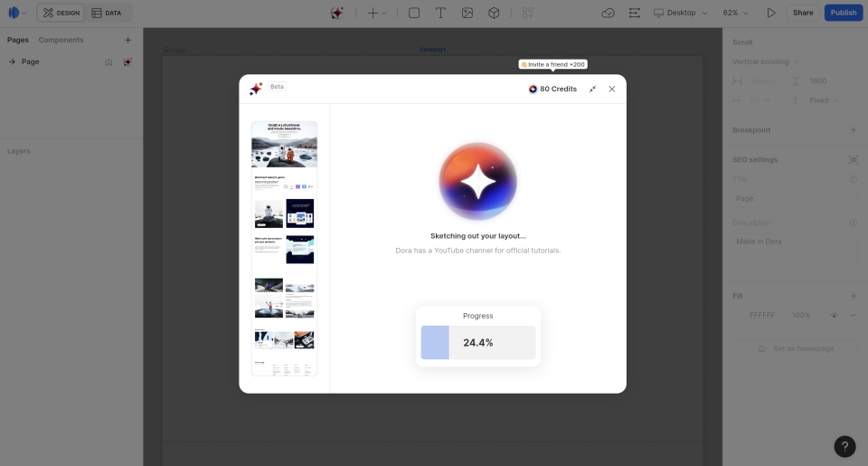Launch the AI sparkle generator in toolbar
The height and width of the screenshot is (466, 868).
337,13
